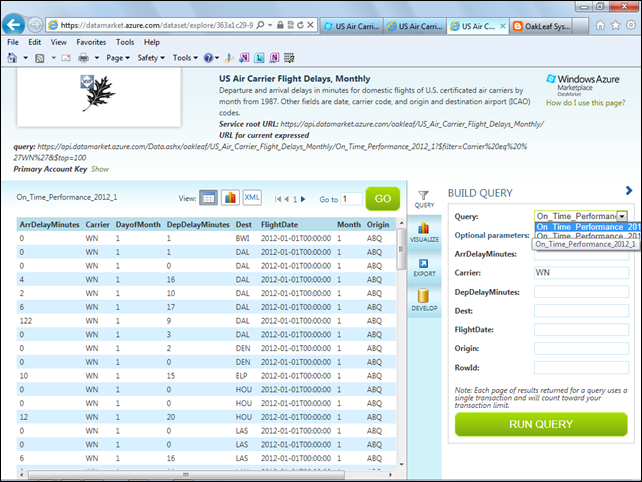
Task: Expand the Safety menu dropdown
Action: [151, 58]
